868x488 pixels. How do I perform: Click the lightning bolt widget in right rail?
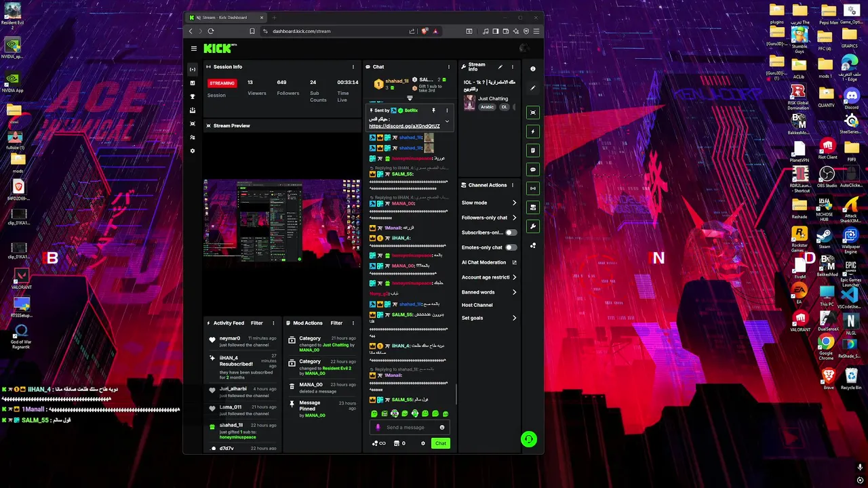533,131
